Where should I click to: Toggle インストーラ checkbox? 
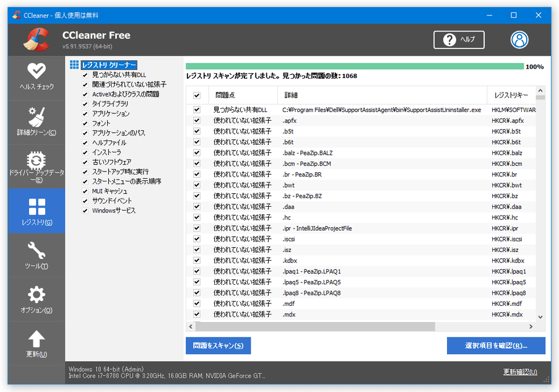point(85,152)
